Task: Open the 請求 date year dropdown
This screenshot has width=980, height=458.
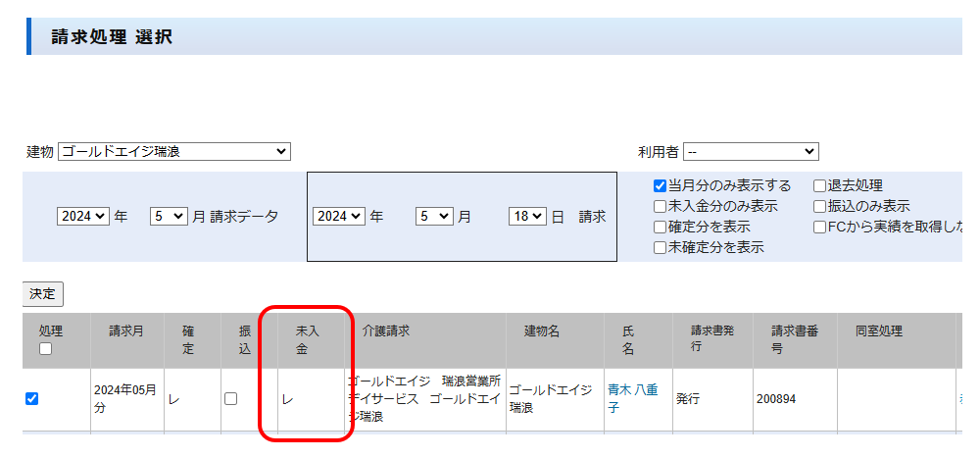Action: pyautogui.click(x=338, y=217)
